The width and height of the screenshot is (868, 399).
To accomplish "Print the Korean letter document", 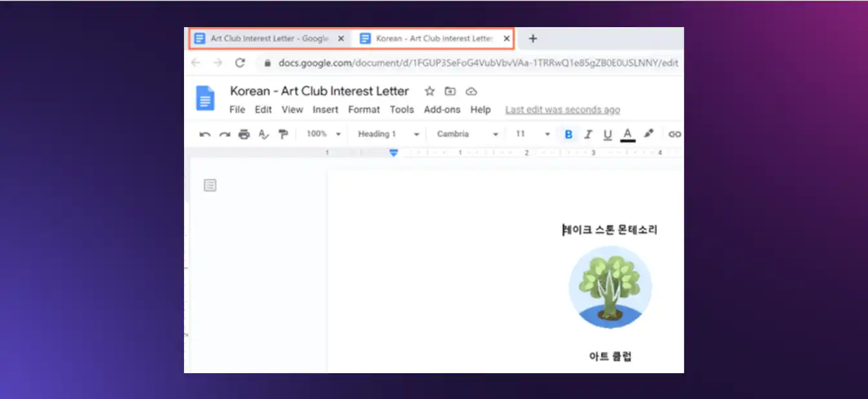I will tap(244, 134).
